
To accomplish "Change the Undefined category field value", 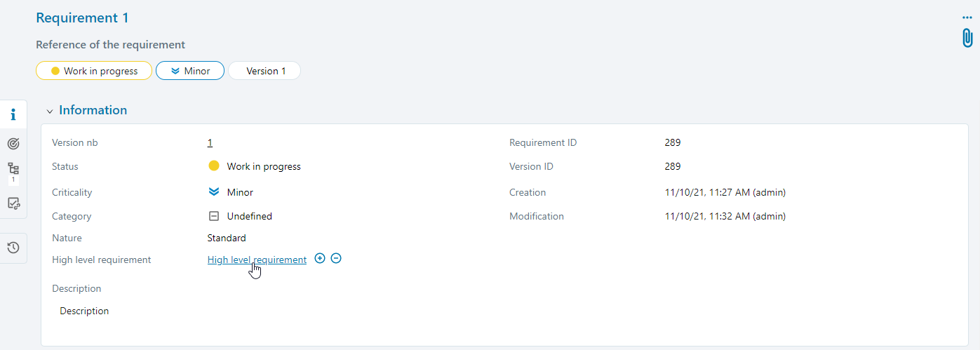I will [248, 217].
